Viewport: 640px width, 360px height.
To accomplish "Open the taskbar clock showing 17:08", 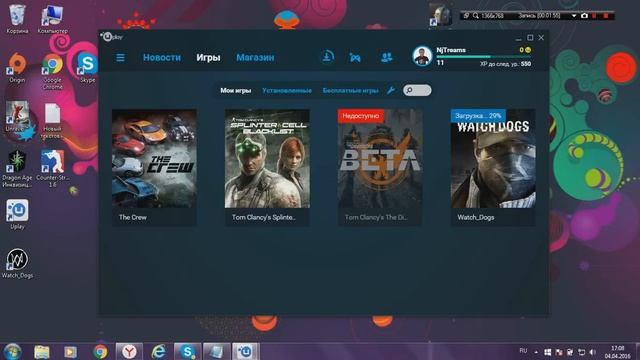I will pos(618,352).
